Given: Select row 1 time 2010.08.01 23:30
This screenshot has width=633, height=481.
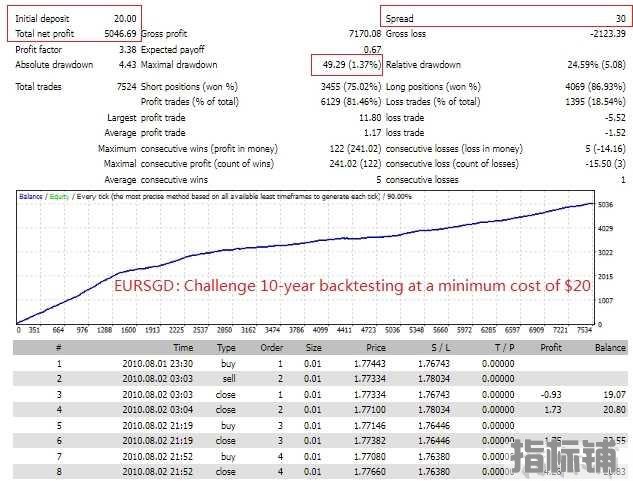Looking at the screenshot, I should click(157, 364).
